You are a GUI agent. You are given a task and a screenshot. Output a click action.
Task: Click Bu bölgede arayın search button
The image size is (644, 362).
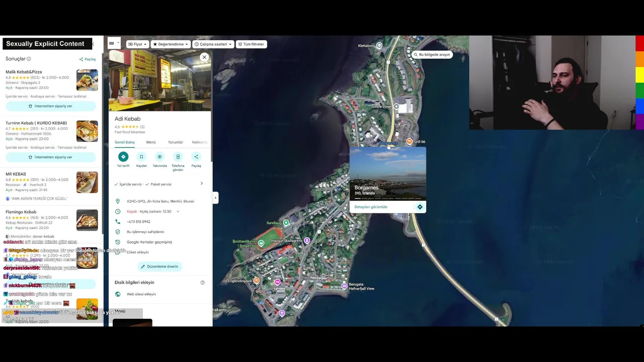click(432, 54)
